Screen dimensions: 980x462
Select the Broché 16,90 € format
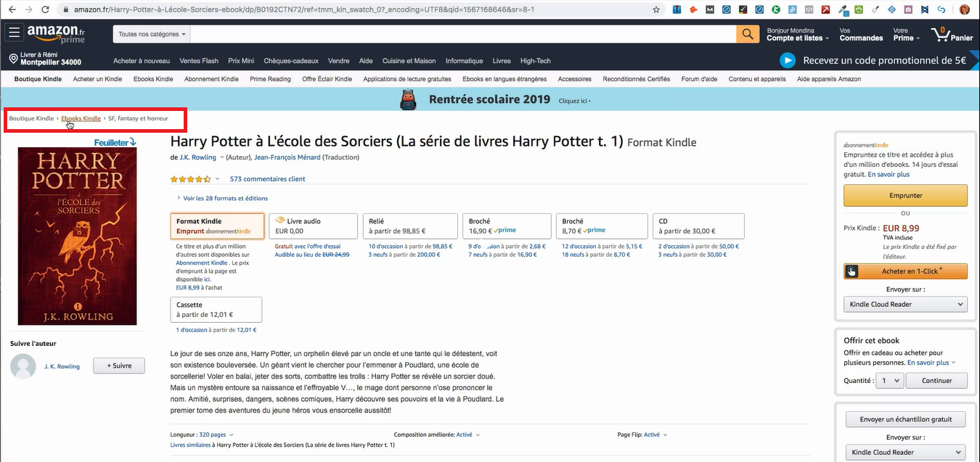pyautogui.click(x=507, y=226)
